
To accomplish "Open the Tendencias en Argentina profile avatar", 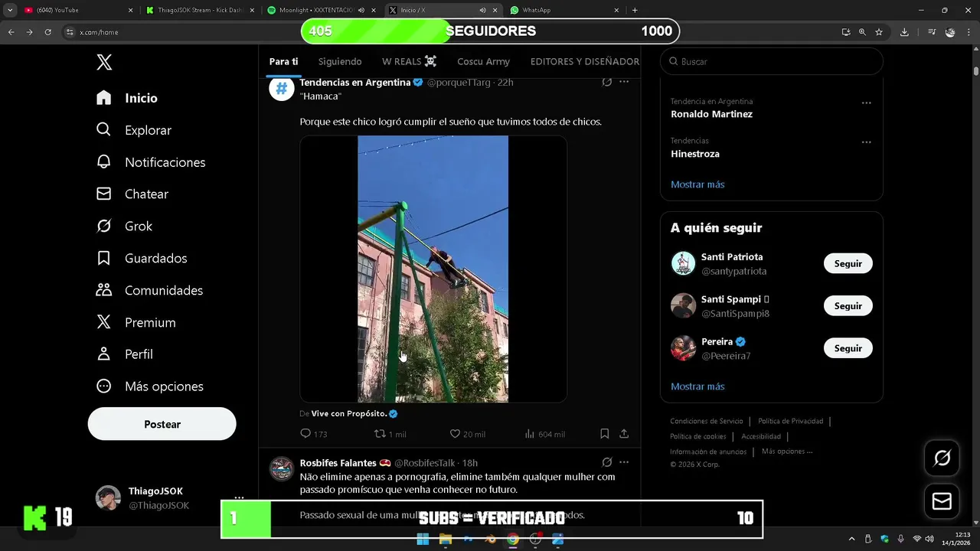I will coord(282,88).
